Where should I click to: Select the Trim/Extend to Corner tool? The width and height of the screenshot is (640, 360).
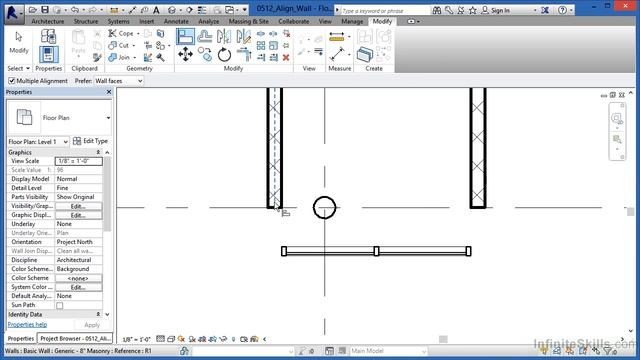pyautogui.click(x=244, y=54)
